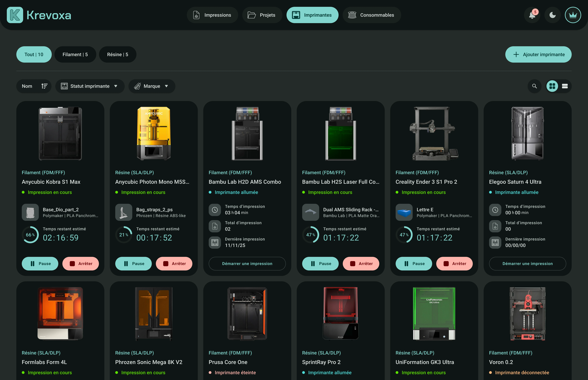Open SprintRay Pro 2 printer image

[341, 314]
